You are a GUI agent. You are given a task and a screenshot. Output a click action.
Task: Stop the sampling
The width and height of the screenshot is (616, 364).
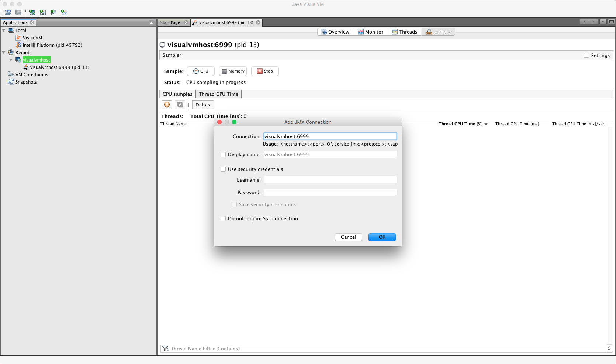click(265, 71)
